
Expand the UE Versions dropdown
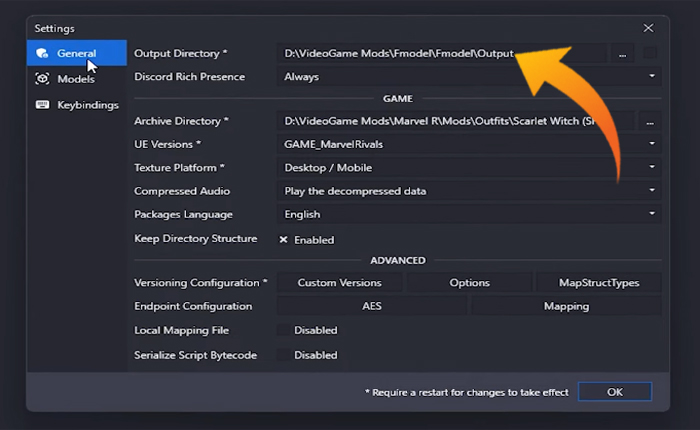tap(468, 144)
